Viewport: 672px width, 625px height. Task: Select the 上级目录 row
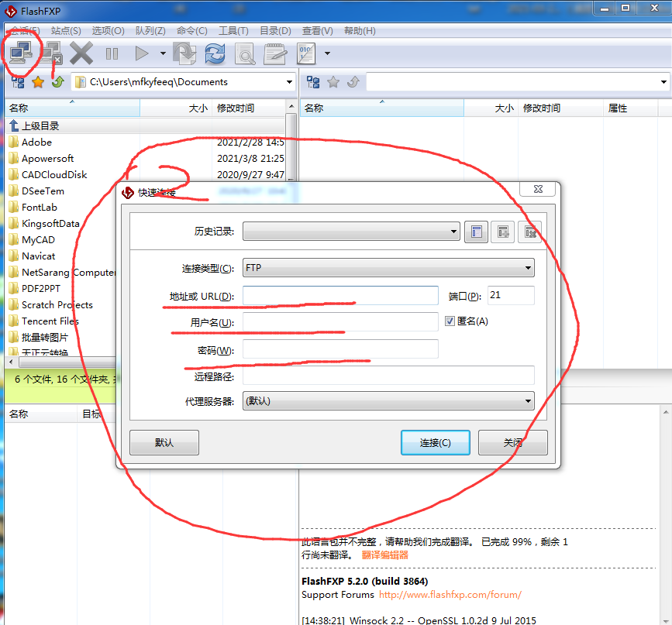(145, 126)
